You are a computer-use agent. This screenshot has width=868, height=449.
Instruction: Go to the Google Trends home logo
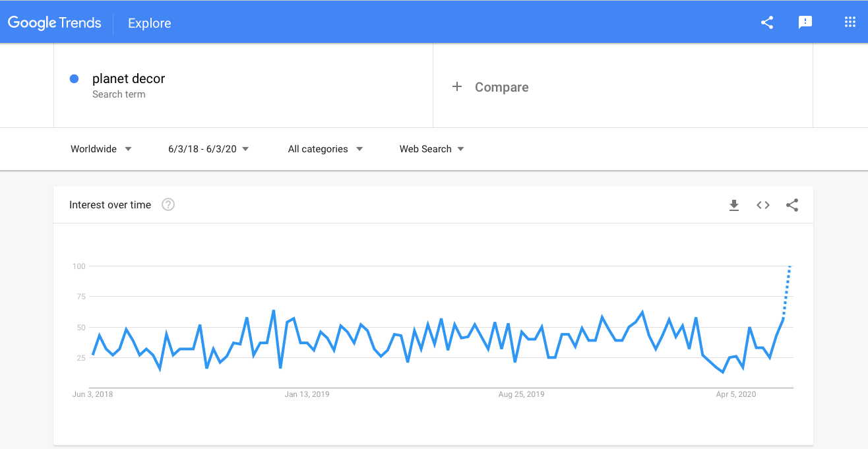tap(55, 23)
